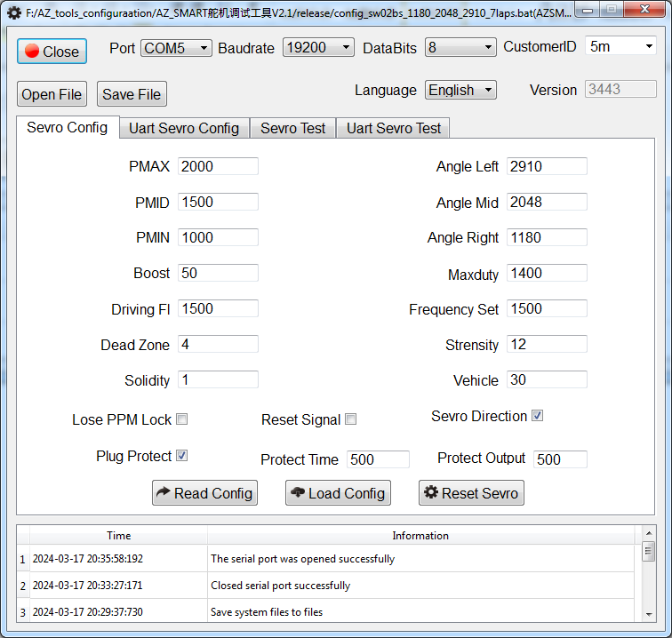Uncheck the Sevro Direction checkbox
The image size is (672, 638).
point(537,416)
